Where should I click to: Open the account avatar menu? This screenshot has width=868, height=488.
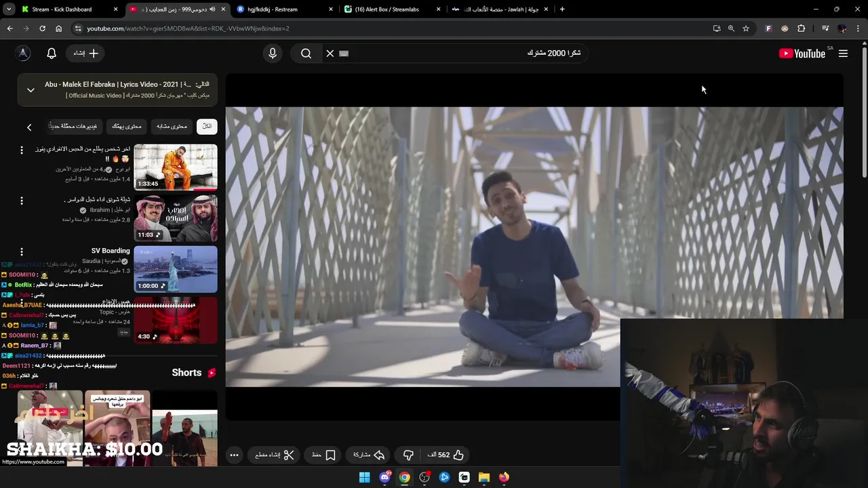(23, 54)
